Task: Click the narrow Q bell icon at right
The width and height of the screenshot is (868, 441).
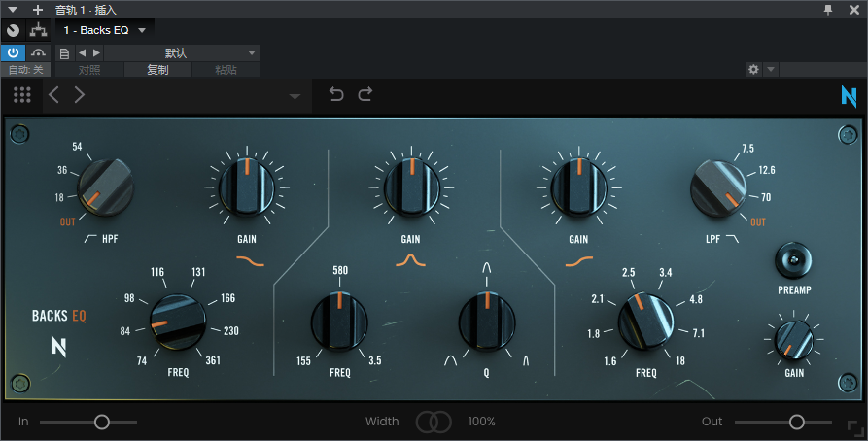Action: [526, 360]
